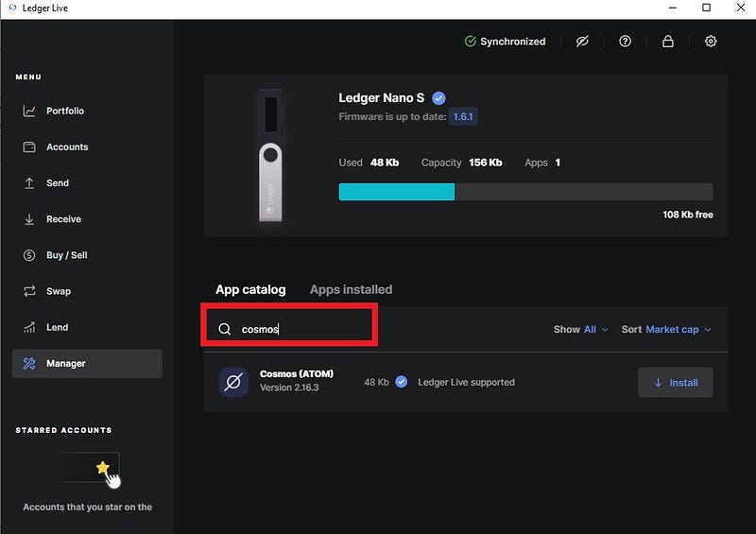Viewport: 756px width, 534px height.
Task: Click the Send up-arrow icon
Action: pyautogui.click(x=29, y=183)
